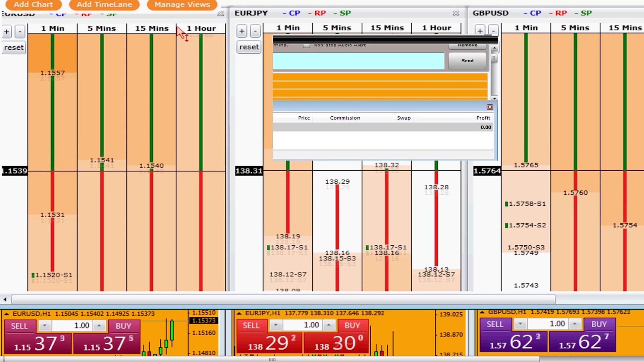
Task: Select GBPUSD 1 Min timeframe header
Action: pos(526,28)
